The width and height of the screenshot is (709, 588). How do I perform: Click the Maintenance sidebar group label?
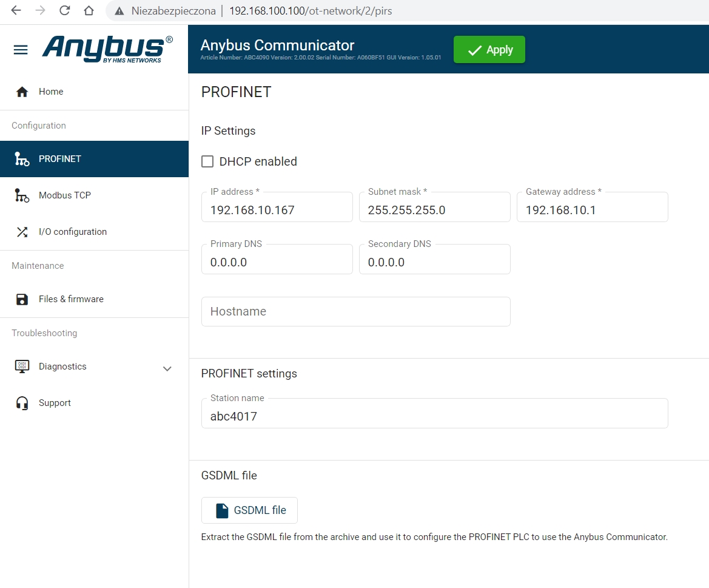coord(38,266)
